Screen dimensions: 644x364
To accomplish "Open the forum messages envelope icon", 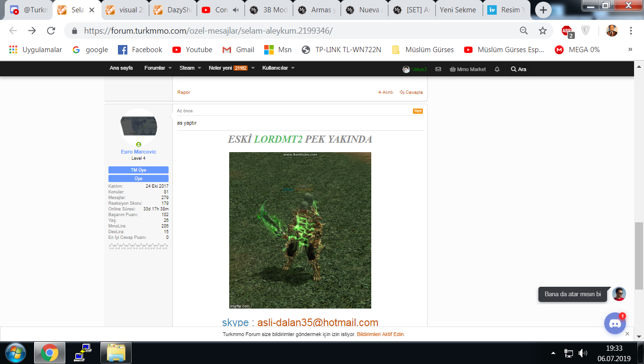I will 438,69.
